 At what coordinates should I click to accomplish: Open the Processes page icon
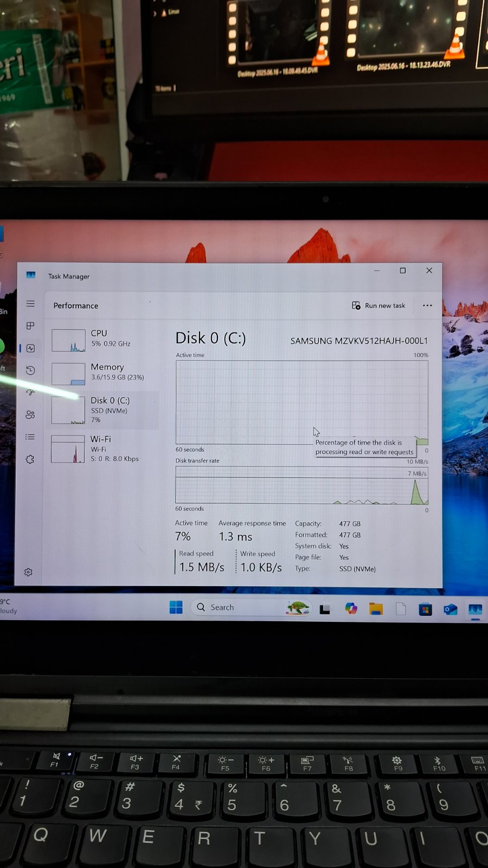[30, 325]
